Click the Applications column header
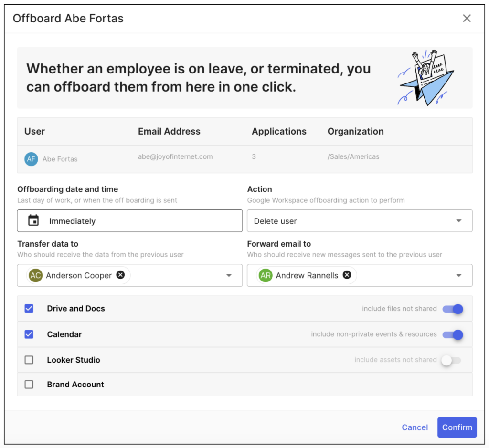 (x=279, y=132)
